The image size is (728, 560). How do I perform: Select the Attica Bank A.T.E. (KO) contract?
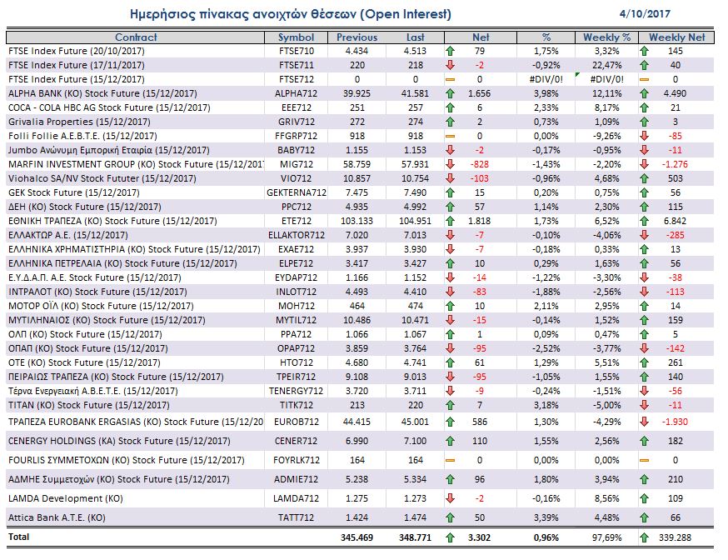point(57,517)
